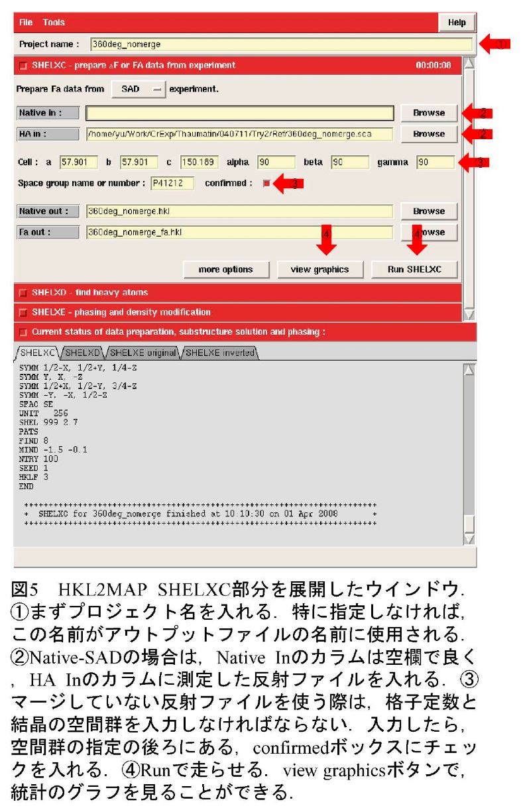Browse for the Native in file
The width and height of the screenshot is (521, 812).
tap(429, 113)
